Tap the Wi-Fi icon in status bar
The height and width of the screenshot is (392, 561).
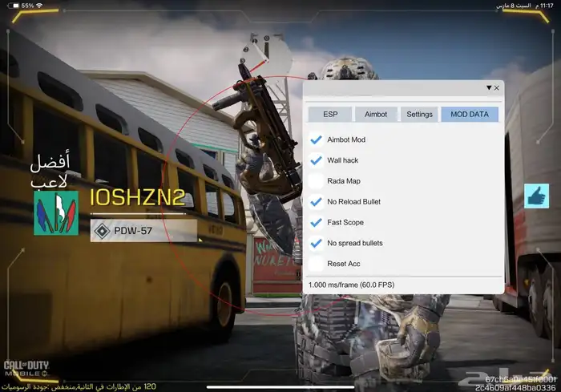(39, 6)
